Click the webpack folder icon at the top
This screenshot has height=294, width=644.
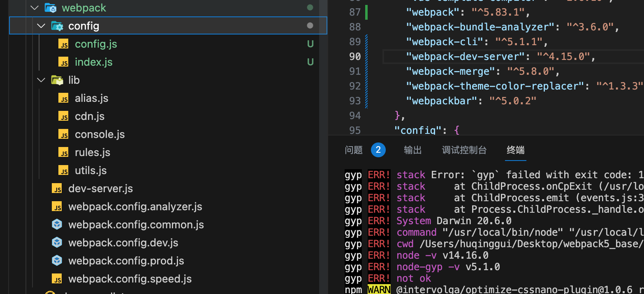pos(50,7)
